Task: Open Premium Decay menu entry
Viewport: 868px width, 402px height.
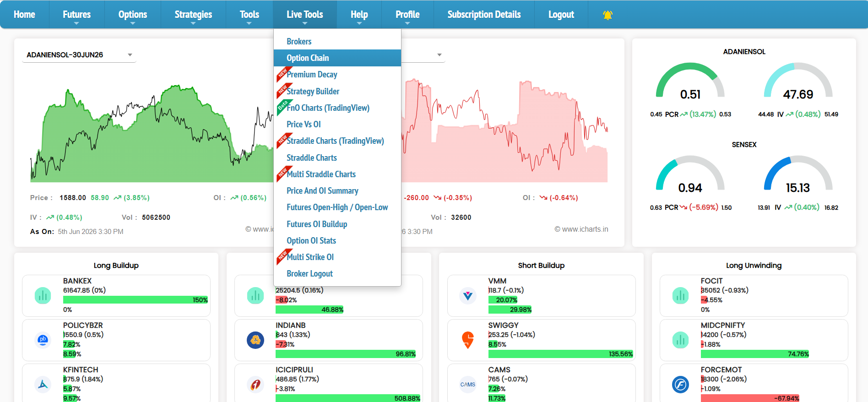Action: [x=337, y=75]
